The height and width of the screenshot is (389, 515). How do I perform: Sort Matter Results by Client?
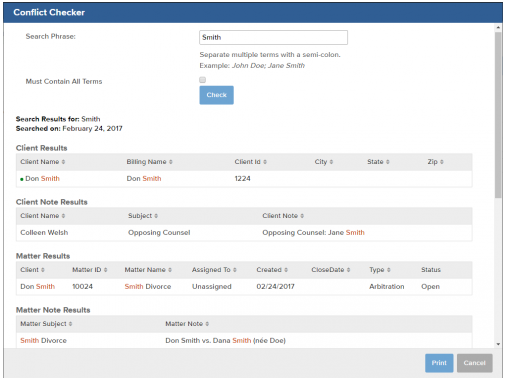click(32, 270)
